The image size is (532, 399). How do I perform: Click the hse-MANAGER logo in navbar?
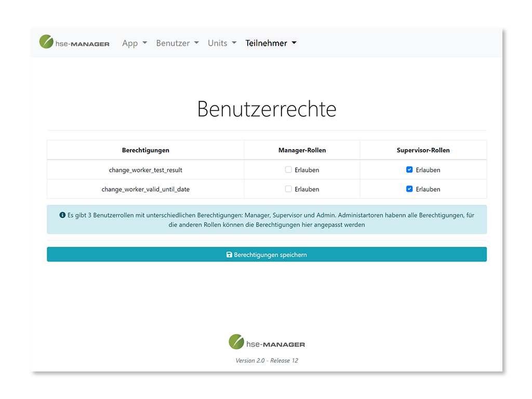pyautogui.click(x=74, y=43)
